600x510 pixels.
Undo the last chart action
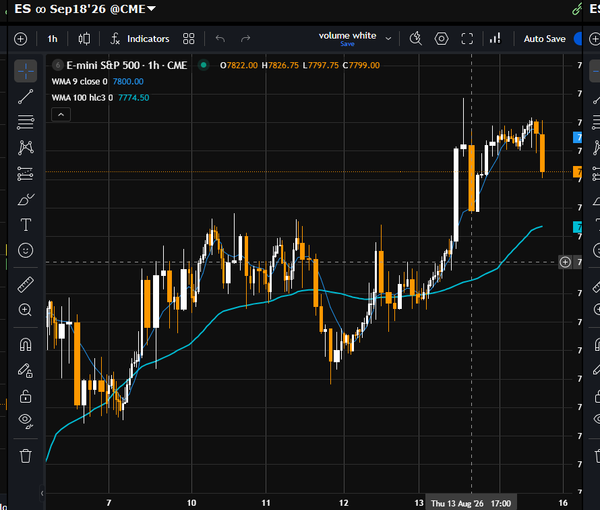coord(220,39)
